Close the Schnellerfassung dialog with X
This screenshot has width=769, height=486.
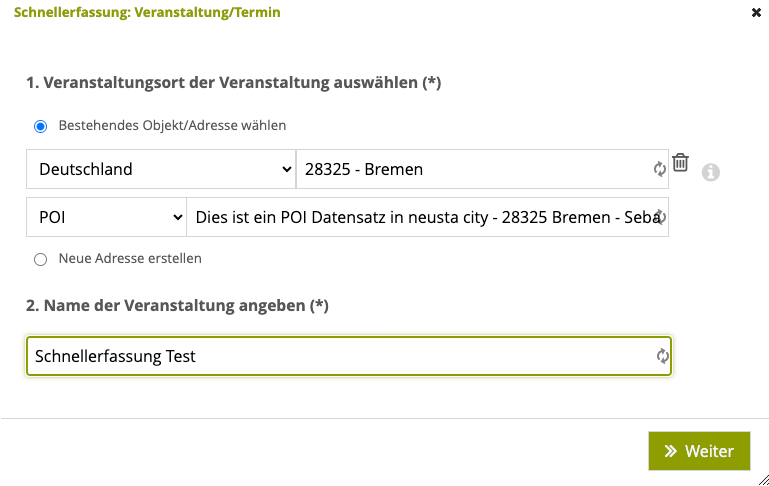point(756,12)
